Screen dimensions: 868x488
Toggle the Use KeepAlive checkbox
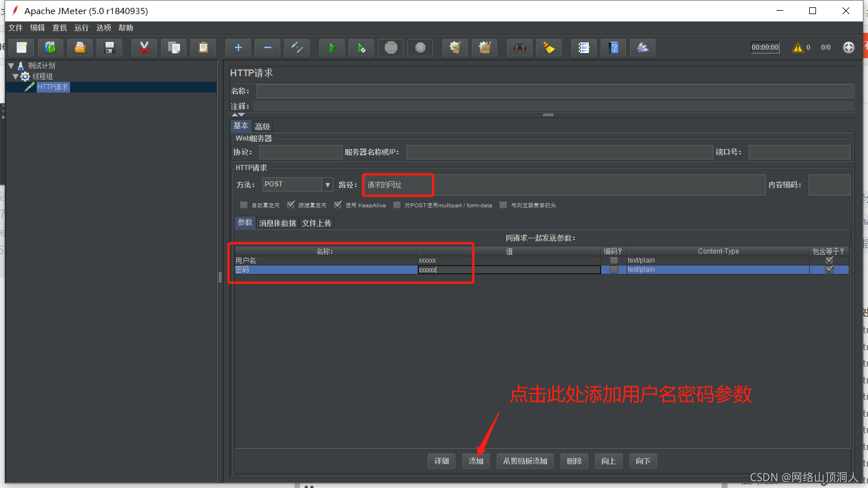coord(337,205)
